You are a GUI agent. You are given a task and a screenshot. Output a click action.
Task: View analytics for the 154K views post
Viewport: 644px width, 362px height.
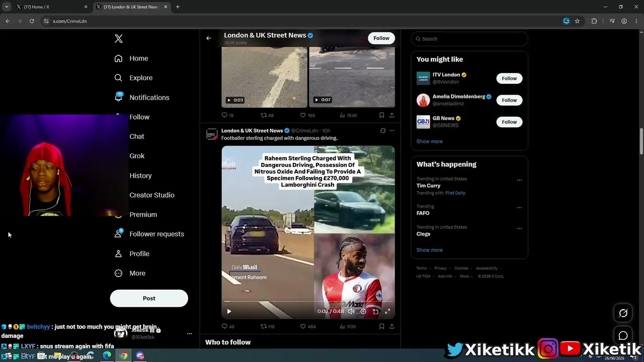tap(348, 115)
